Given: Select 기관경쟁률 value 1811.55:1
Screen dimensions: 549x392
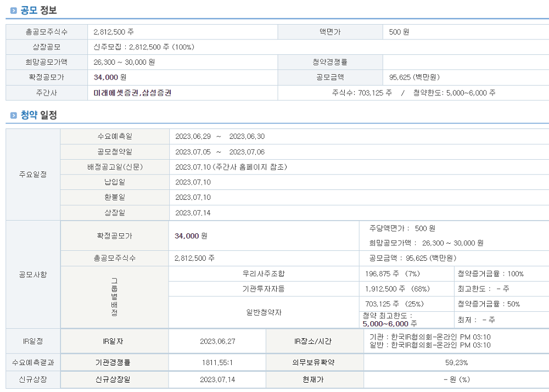Looking at the screenshot, I should coord(217,362).
